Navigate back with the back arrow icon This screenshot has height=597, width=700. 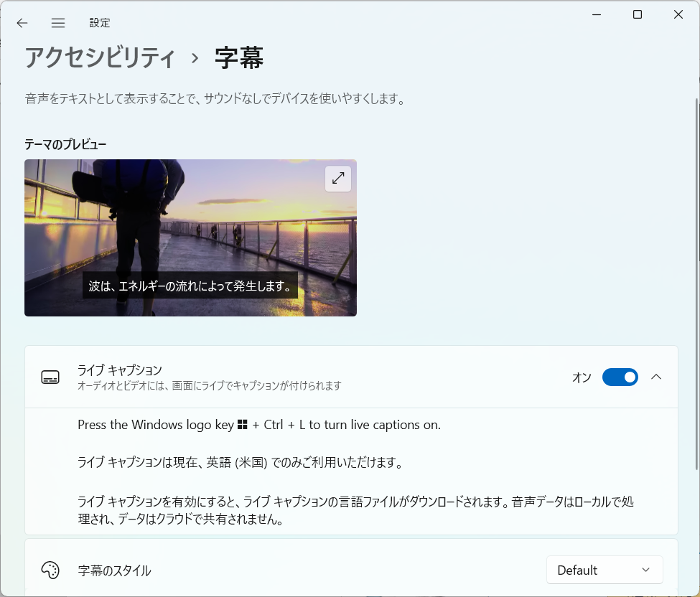coord(22,22)
